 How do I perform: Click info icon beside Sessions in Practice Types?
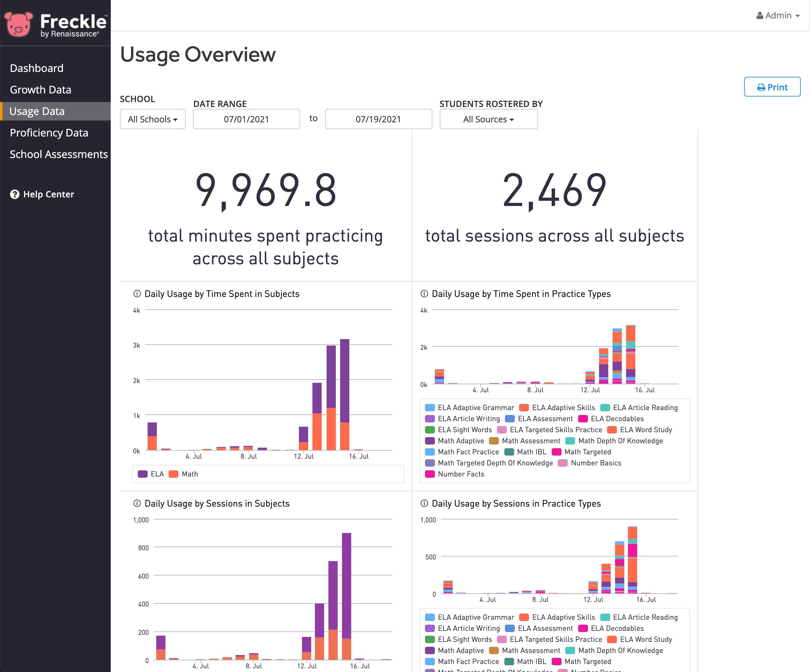[x=424, y=504]
